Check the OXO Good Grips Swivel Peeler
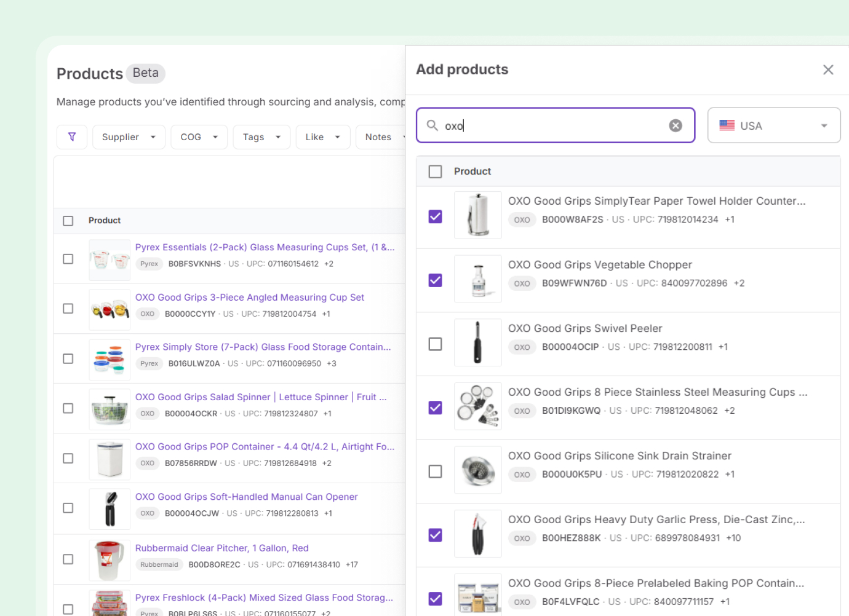This screenshot has width=849, height=616. [x=435, y=344]
